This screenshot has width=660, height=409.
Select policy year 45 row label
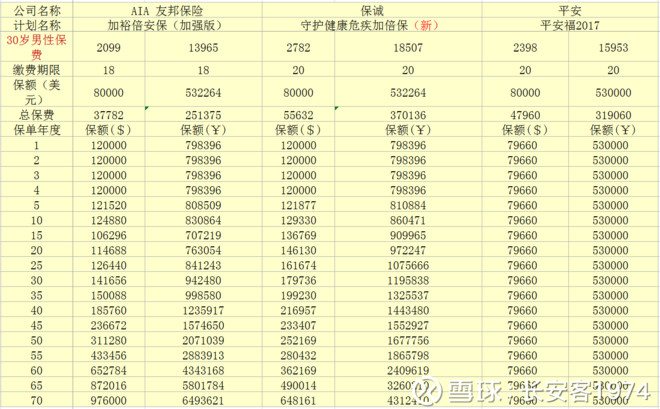[x=37, y=325]
